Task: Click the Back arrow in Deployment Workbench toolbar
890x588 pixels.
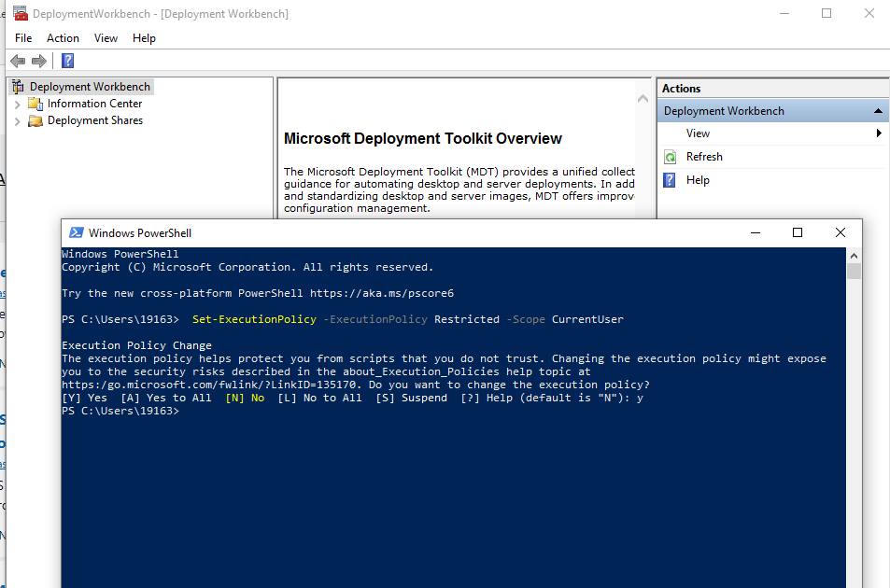Action: [18, 61]
